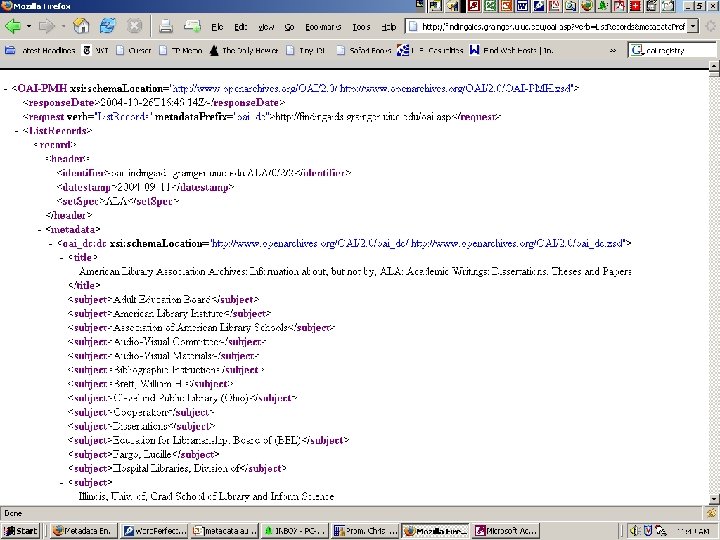
Task: Switch to Metadata taskbar window
Action: 83,531
